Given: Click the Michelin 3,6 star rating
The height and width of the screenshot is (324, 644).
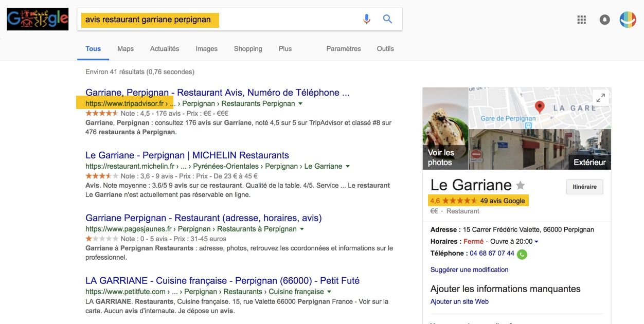Looking at the screenshot, I should point(102,176).
